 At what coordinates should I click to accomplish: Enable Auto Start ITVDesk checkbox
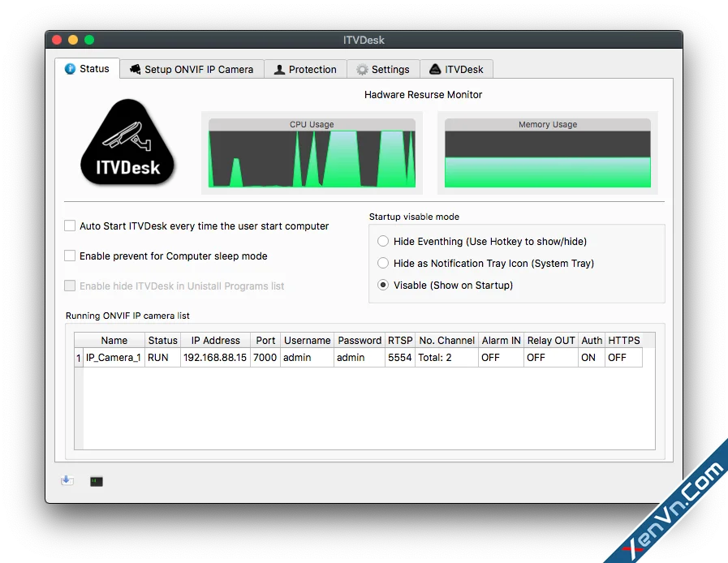point(70,226)
